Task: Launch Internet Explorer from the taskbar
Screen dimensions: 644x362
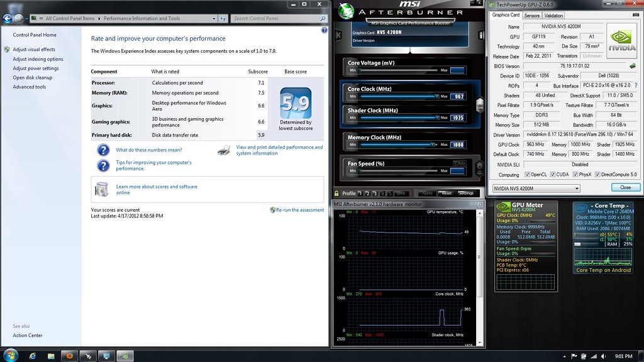Action: [x=33, y=356]
